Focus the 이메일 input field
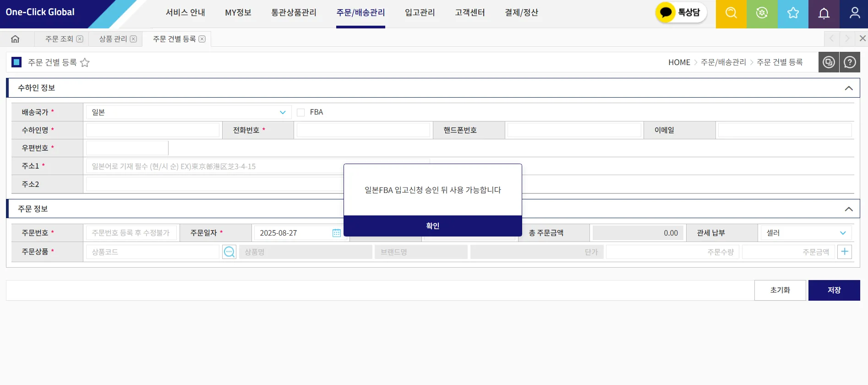Screen dimensions: 868x385 pyautogui.click(x=785, y=130)
